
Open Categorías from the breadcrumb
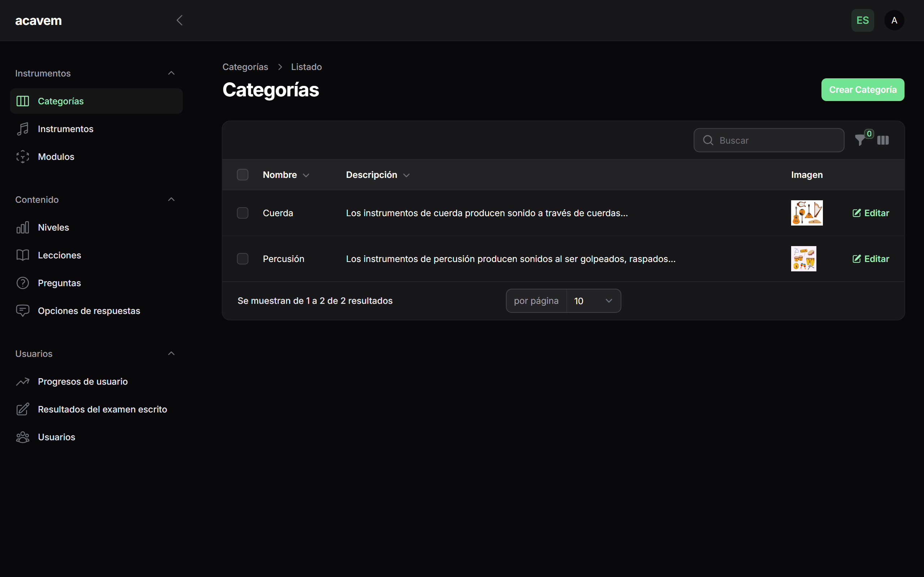[x=246, y=67]
